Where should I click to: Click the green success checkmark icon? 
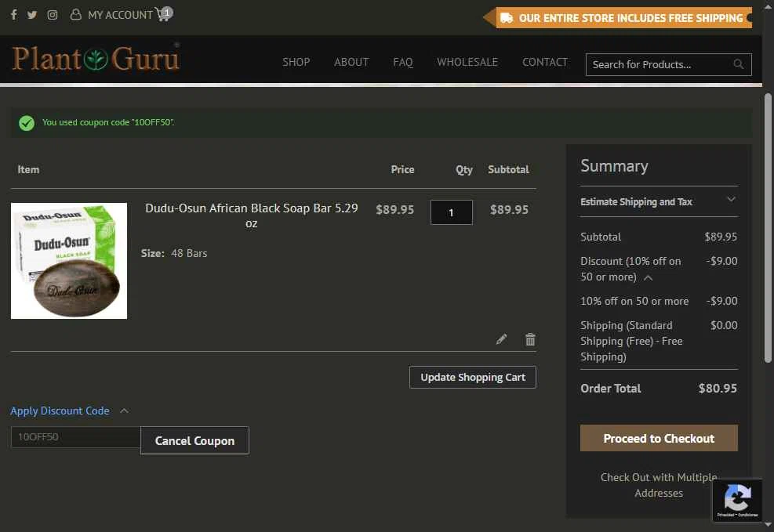27,123
